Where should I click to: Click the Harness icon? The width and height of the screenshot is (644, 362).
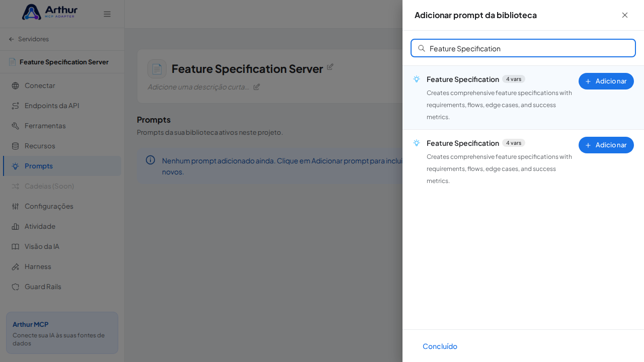pos(15,266)
